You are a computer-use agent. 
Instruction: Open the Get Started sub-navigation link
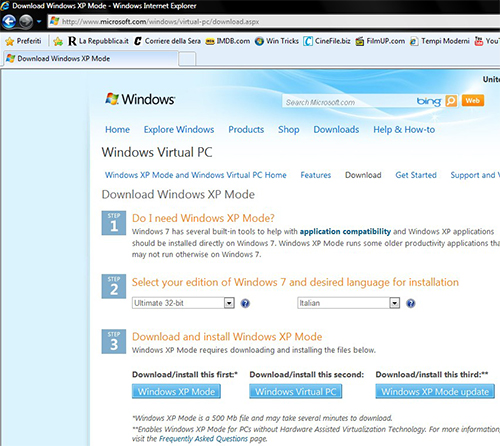(416, 175)
